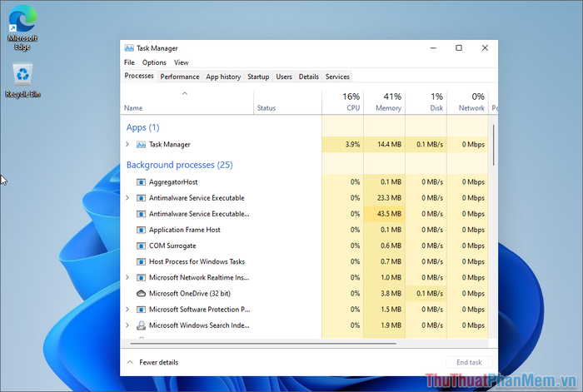The height and width of the screenshot is (392, 583).
Task: Select the Apps (1) group heading
Action: tap(142, 127)
